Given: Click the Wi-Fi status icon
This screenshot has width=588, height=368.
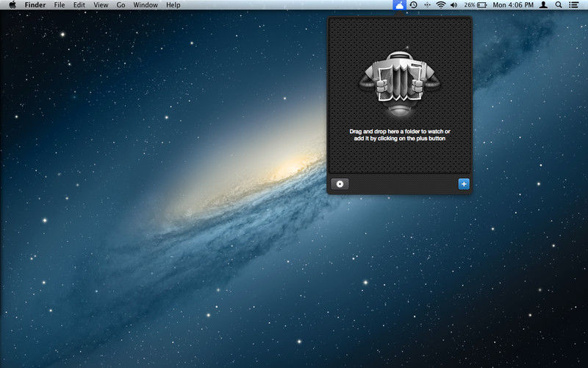Looking at the screenshot, I should (440, 5).
